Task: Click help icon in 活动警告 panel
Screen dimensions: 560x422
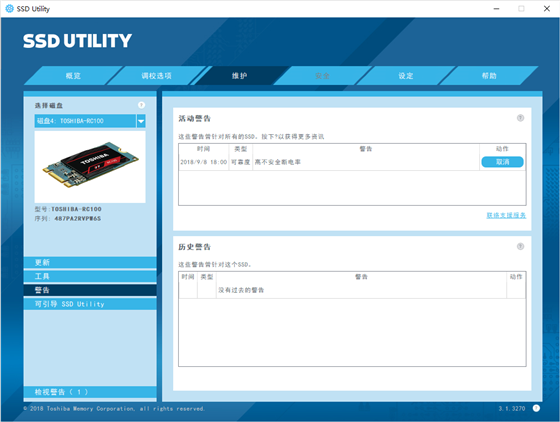Action: click(520, 118)
